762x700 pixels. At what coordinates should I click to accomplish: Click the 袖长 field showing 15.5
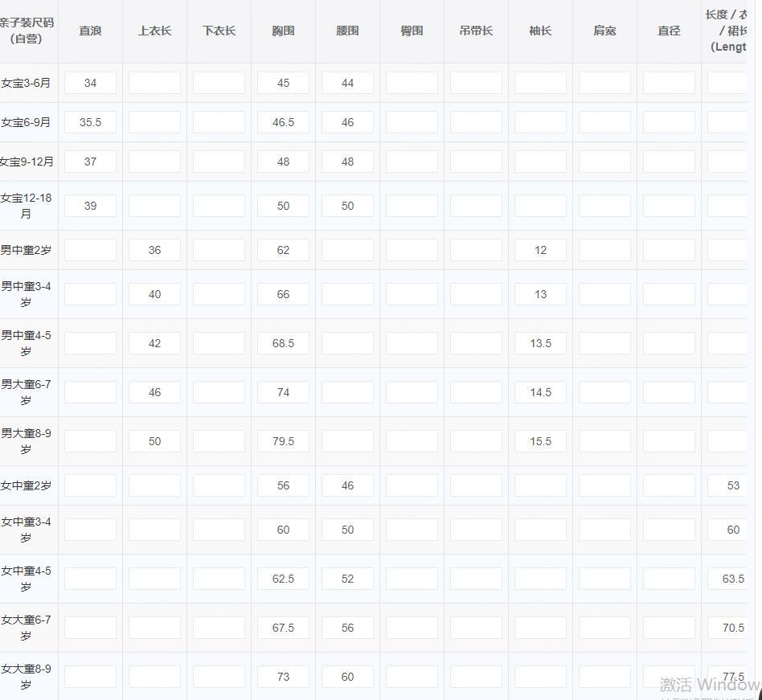pyautogui.click(x=540, y=441)
